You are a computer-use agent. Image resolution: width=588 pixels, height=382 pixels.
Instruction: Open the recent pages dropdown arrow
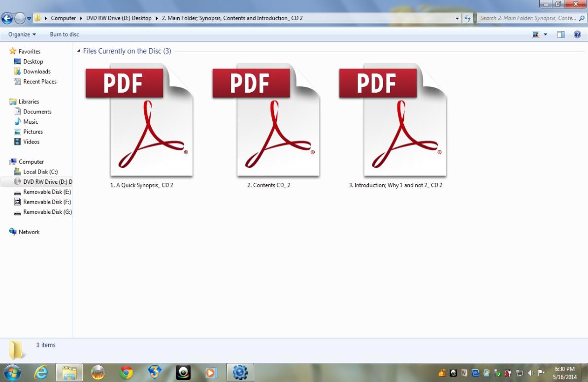click(x=29, y=18)
